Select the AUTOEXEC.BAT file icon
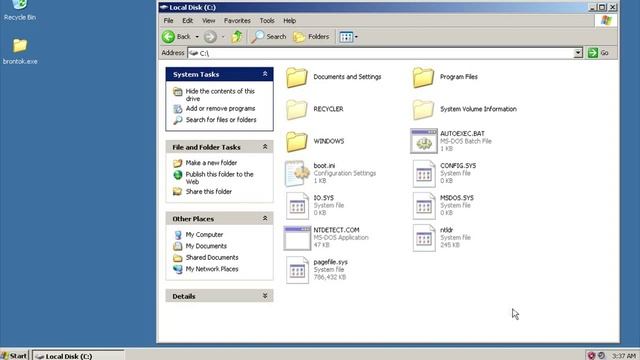This screenshot has height=360, width=640. click(424, 141)
